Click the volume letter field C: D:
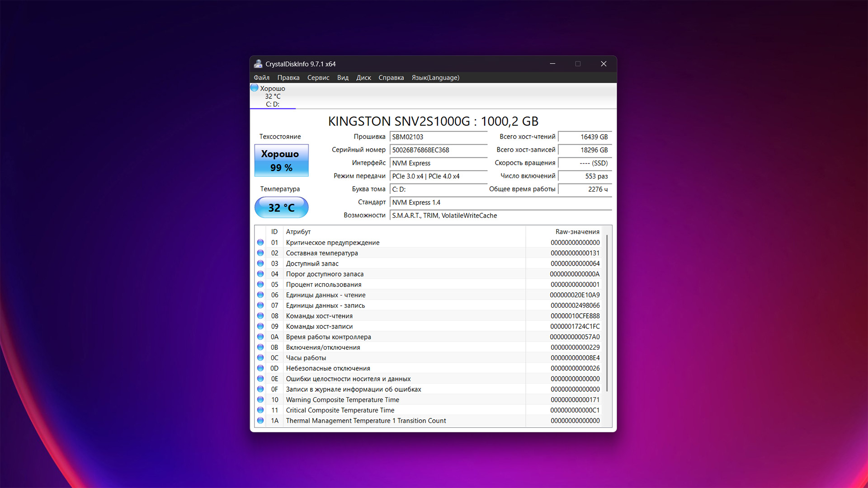 (439, 189)
